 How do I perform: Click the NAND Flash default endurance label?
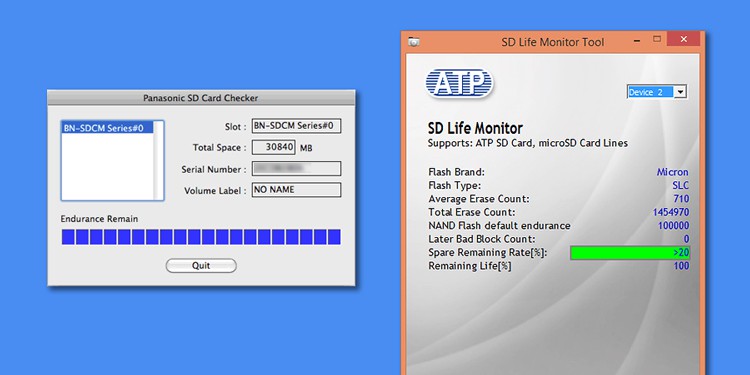pyautogui.click(x=499, y=226)
